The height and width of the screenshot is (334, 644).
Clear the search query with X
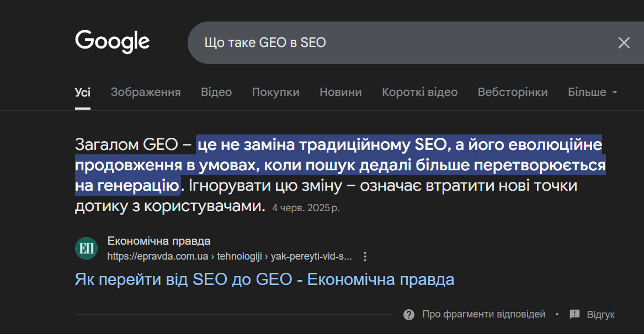click(624, 42)
